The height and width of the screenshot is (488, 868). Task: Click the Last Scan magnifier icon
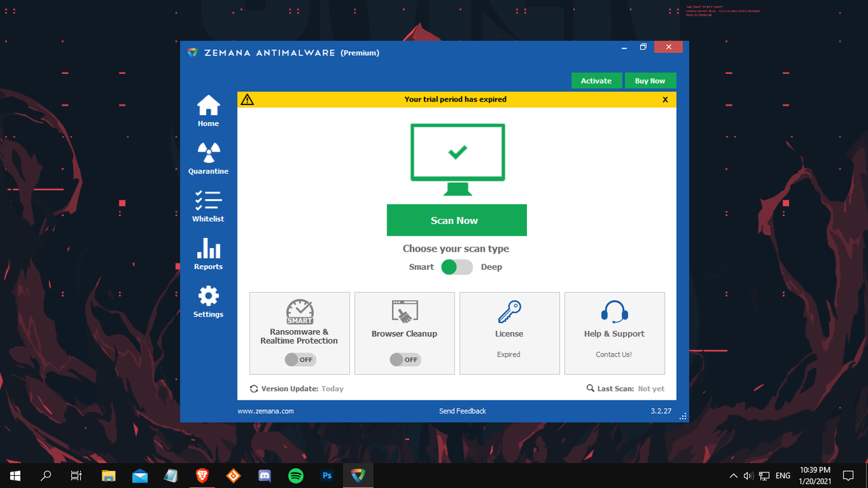click(x=591, y=389)
